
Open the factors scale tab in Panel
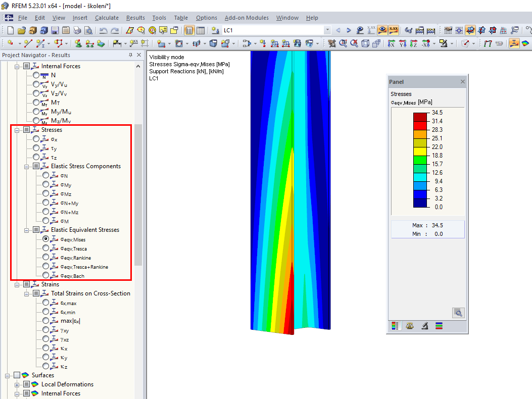[x=410, y=326]
